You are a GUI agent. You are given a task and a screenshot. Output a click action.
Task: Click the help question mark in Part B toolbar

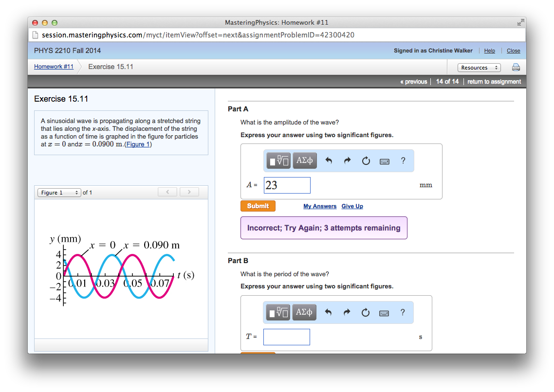403,313
